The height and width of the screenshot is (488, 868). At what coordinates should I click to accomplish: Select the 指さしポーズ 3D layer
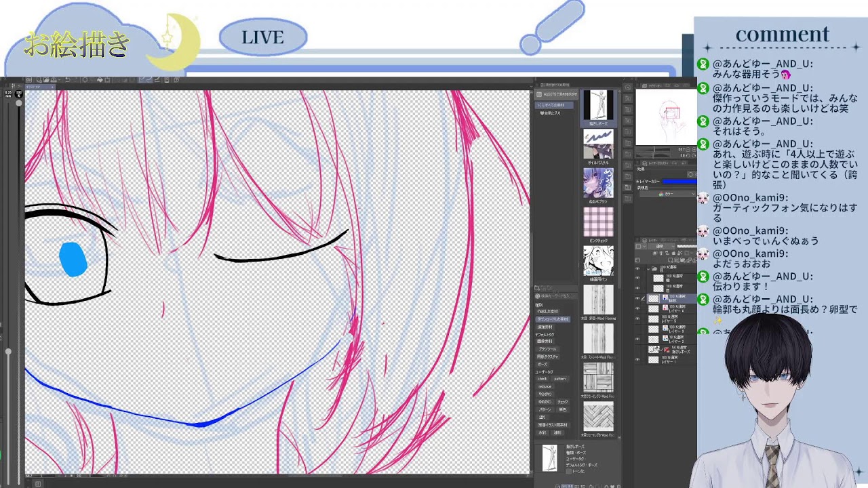click(671, 349)
